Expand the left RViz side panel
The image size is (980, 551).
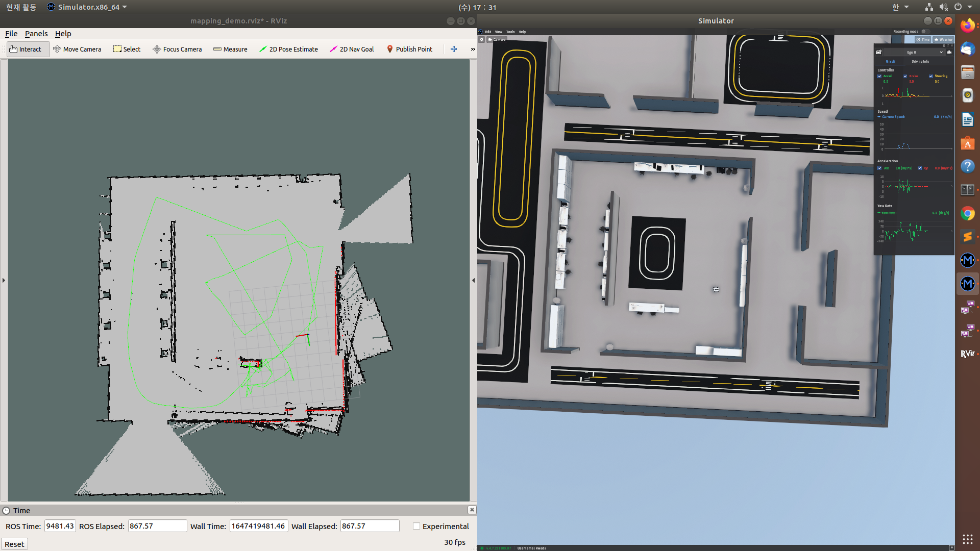point(4,280)
